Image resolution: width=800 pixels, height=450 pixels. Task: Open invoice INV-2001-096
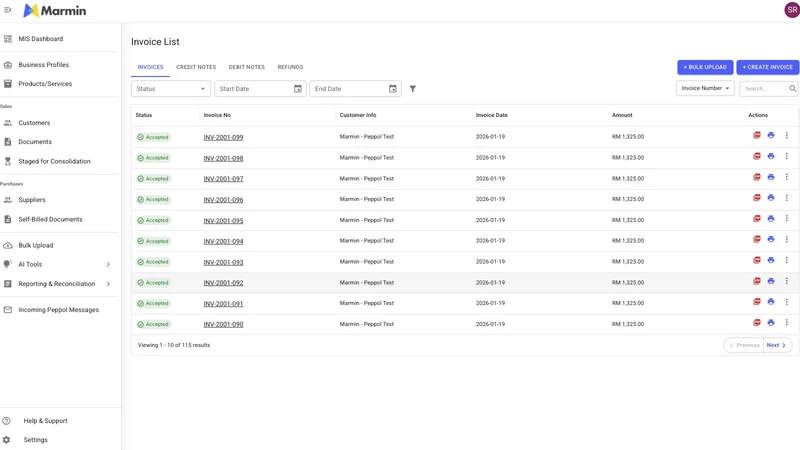tap(223, 200)
